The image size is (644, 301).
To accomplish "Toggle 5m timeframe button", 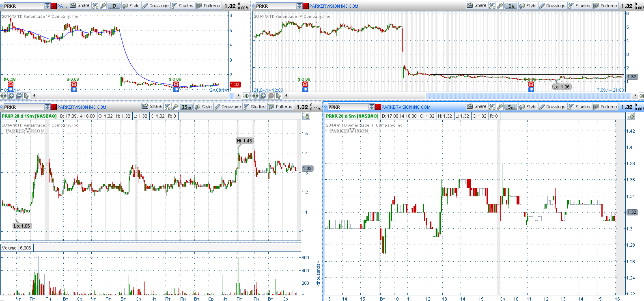I will pyautogui.click(x=511, y=107).
